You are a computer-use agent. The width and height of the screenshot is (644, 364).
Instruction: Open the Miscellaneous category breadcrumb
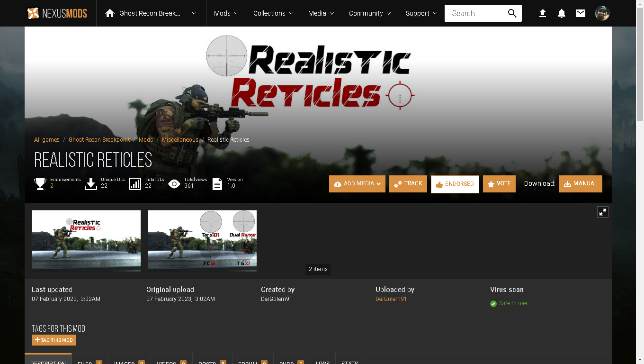coord(180,140)
